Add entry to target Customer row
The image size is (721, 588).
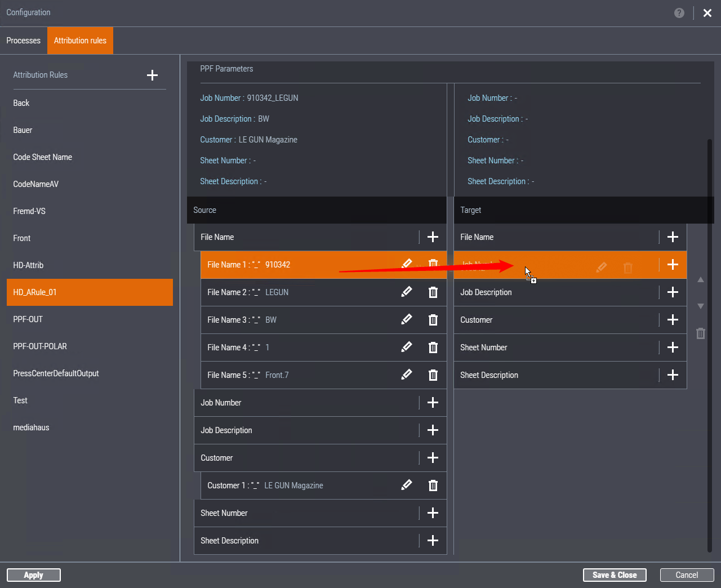point(673,320)
